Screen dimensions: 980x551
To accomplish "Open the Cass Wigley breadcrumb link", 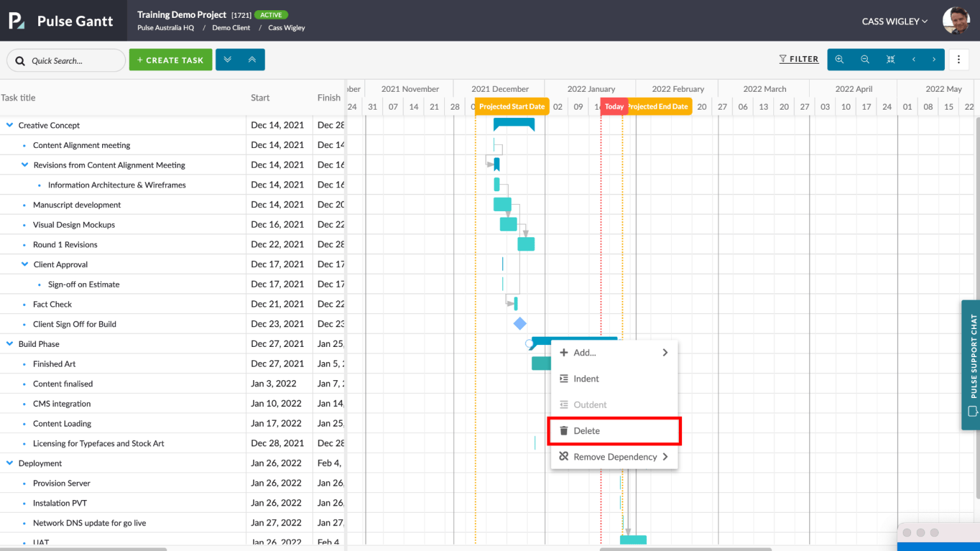I will [286, 28].
